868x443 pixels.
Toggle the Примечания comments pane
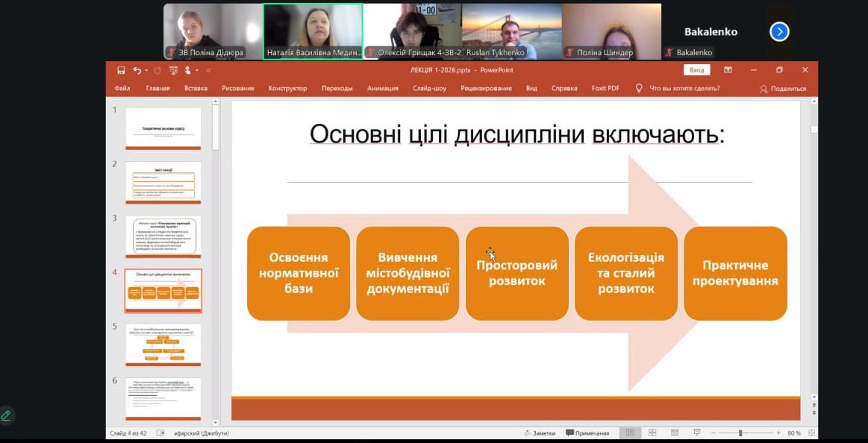coord(587,433)
